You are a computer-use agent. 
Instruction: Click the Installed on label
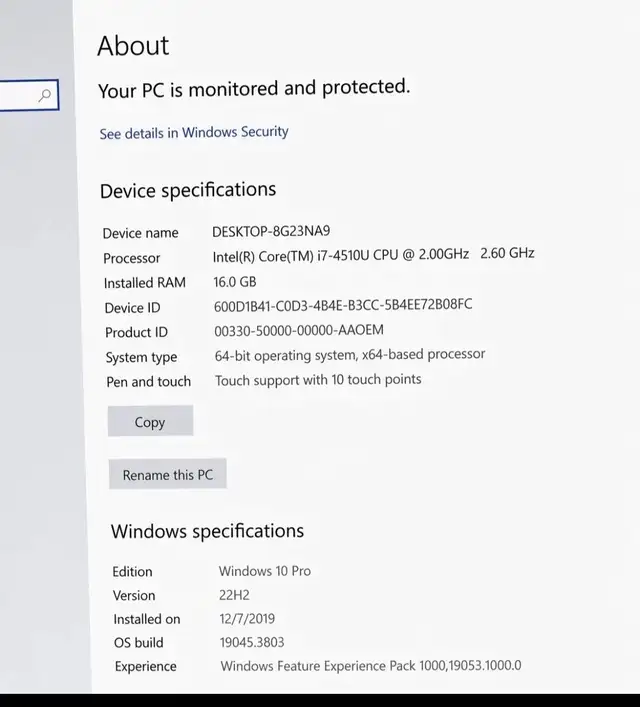pyautogui.click(x=147, y=619)
